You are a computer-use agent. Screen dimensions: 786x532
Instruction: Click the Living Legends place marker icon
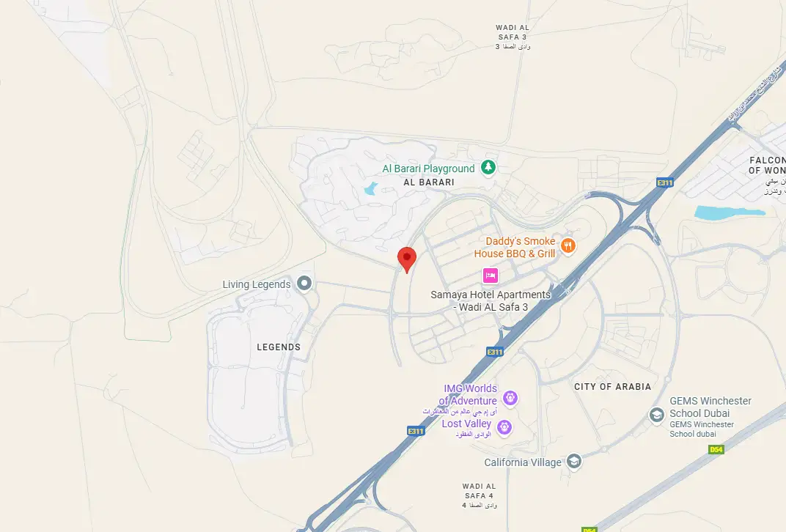click(x=304, y=283)
